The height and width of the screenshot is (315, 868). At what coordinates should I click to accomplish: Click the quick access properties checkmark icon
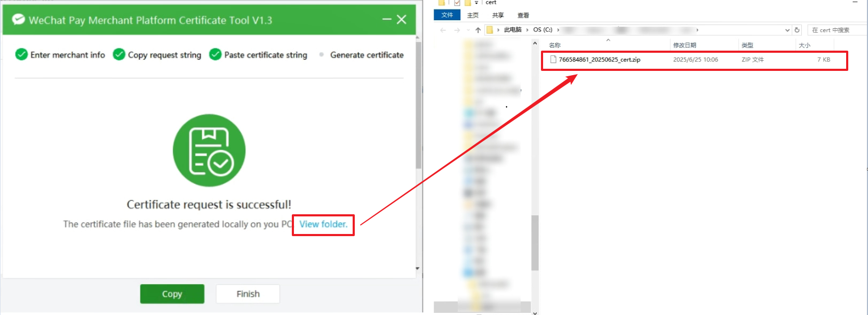pos(457,3)
